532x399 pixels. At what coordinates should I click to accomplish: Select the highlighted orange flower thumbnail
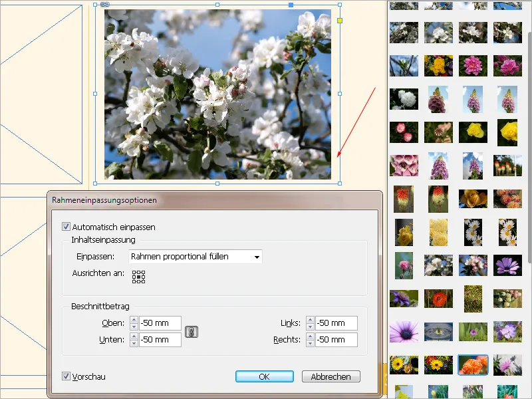[x=473, y=365]
